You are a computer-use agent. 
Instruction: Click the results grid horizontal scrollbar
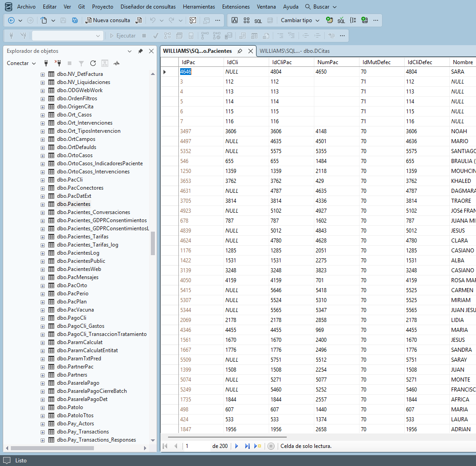(x=227, y=438)
